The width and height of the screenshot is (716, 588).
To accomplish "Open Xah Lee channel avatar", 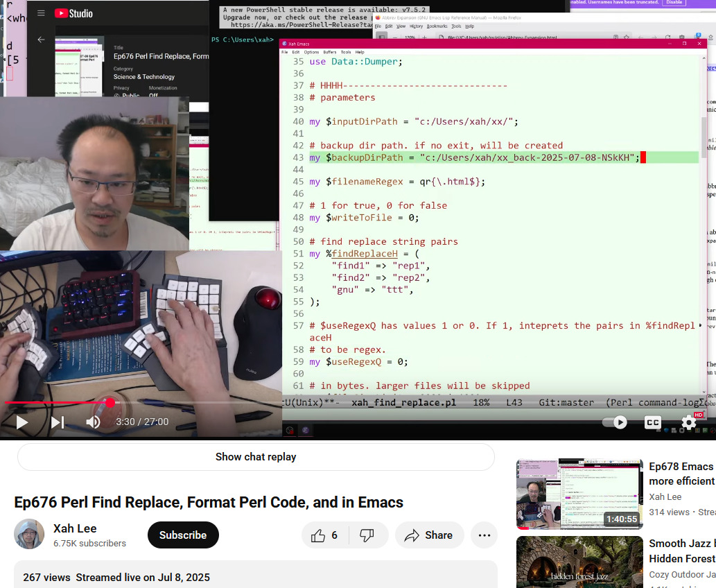I will tap(29, 534).
